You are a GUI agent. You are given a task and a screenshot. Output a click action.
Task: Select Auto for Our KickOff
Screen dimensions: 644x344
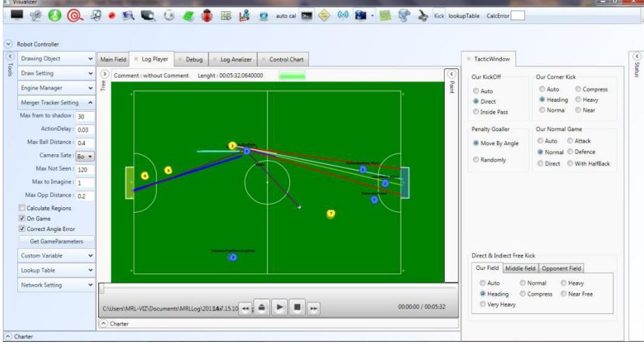coord(475,91)
